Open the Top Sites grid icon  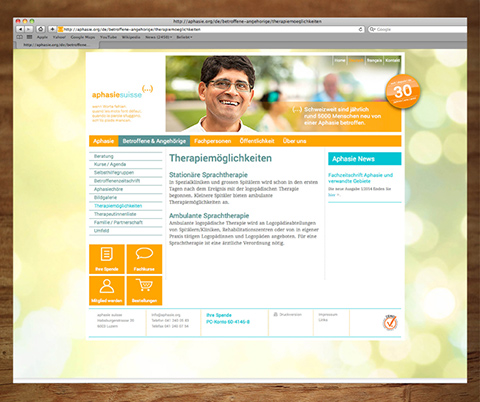click(x=30, y=37)
